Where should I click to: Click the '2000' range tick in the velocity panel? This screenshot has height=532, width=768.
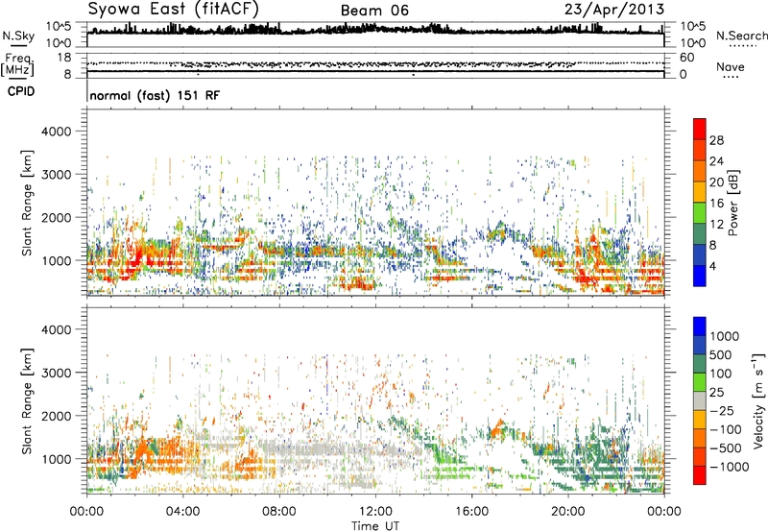click(x=56, y=416)
